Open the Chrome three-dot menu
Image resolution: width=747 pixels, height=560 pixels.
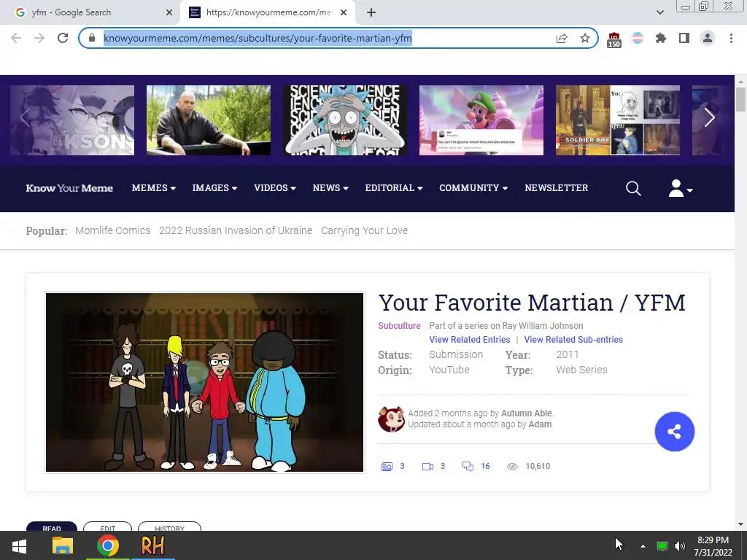point(731,38)
